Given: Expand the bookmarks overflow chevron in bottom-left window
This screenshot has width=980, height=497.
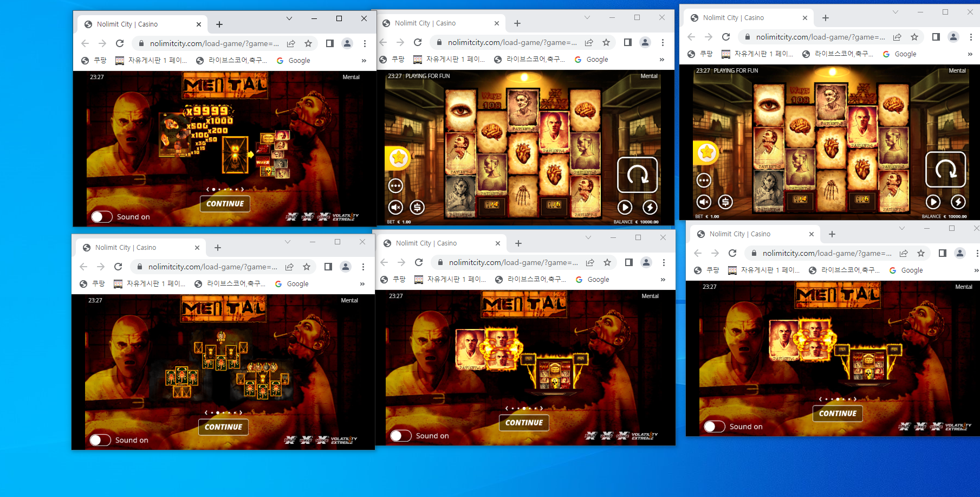Looking at the screenshot, I should tap(362, 284).
